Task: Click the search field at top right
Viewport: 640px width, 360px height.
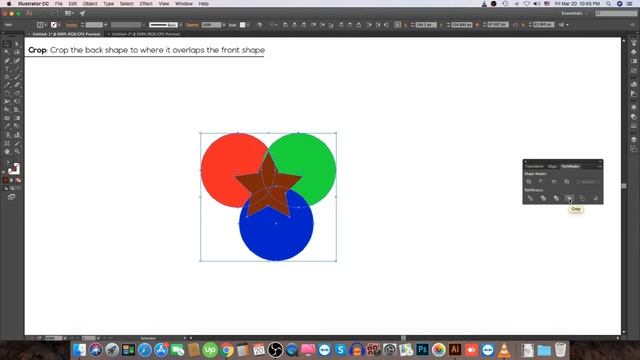Action: point(616,13)
